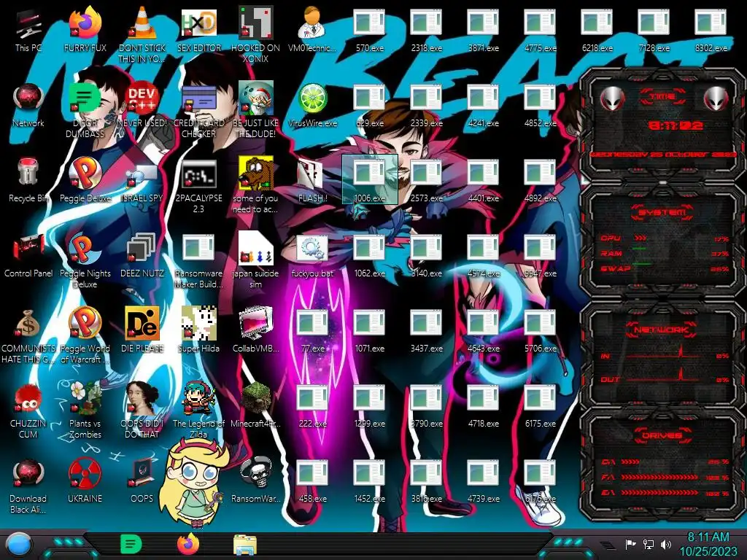Select the CHUZZIN CUM red fuzzball icon

pyautogui.click(x=28, y=411)
